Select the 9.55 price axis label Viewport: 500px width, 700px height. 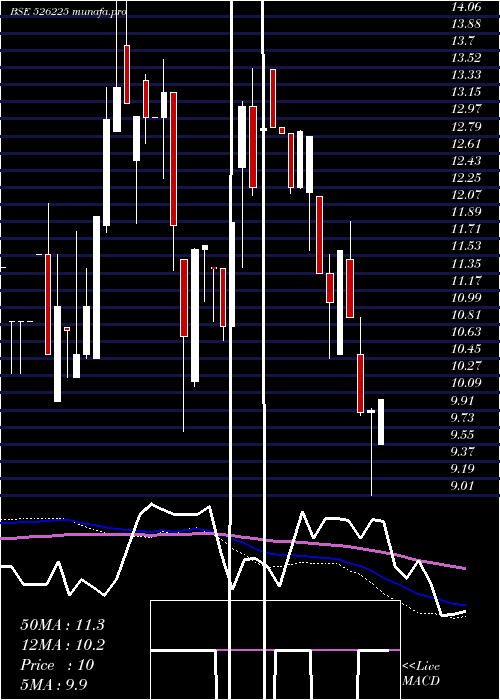(x=462, y=435)
